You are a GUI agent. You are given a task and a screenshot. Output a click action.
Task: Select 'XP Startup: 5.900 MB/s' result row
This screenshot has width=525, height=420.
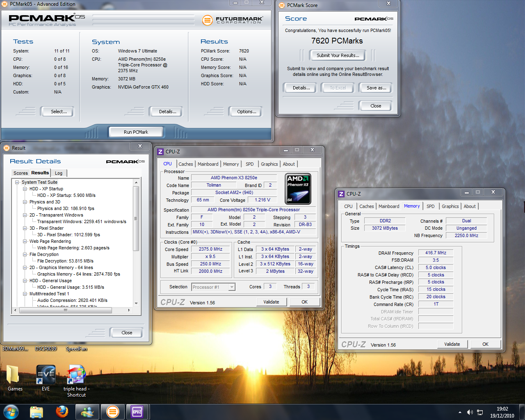66,196
